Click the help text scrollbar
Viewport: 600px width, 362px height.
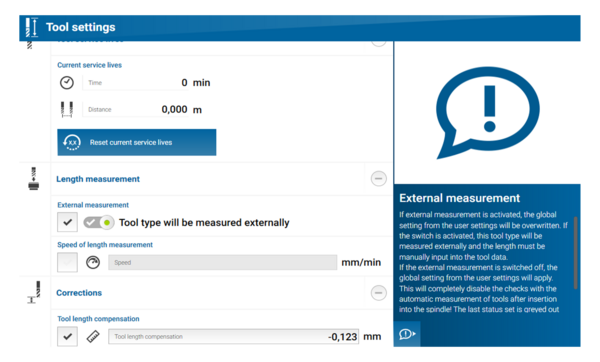575,253
